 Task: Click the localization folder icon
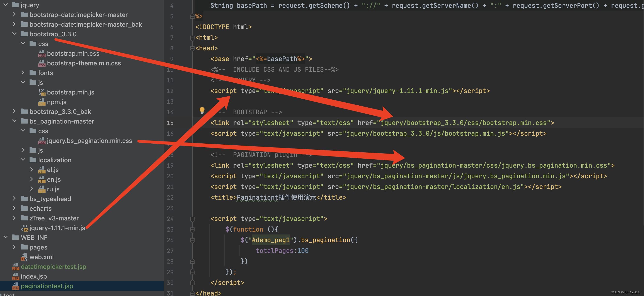[33, 160]
